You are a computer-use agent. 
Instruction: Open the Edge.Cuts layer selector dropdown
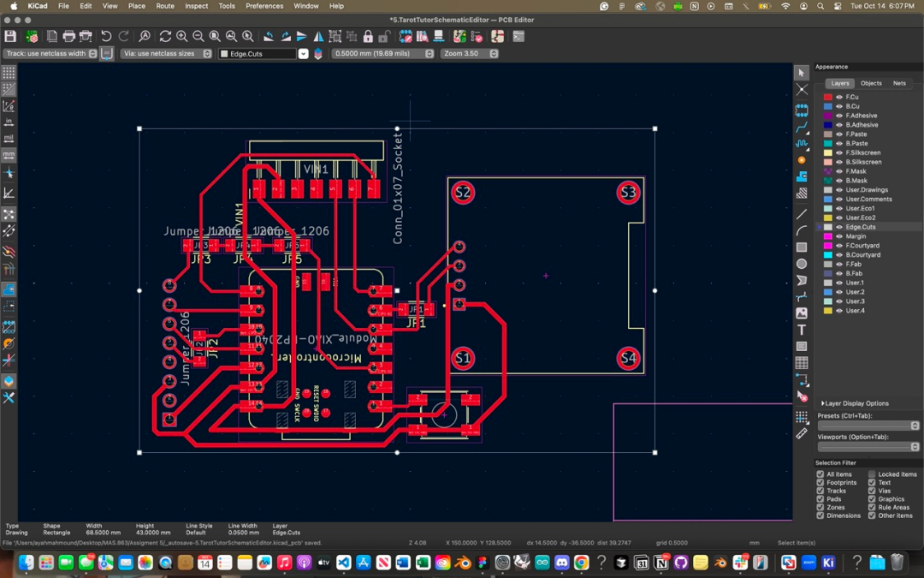point(303,54)
